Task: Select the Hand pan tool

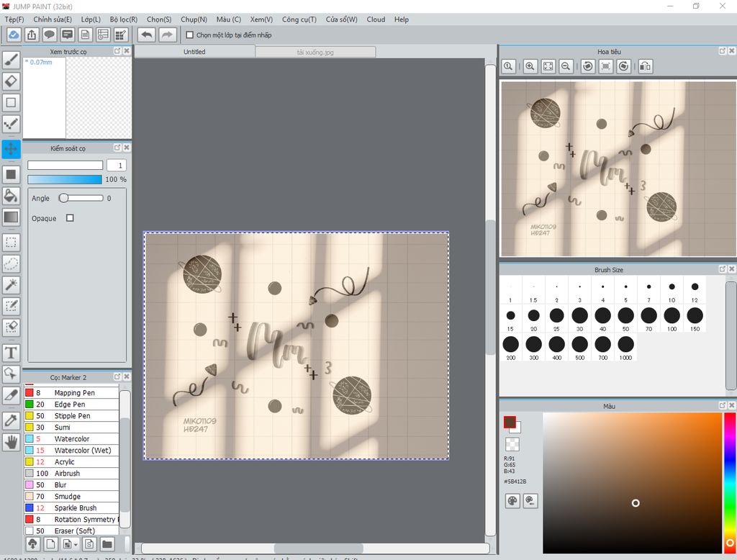Action: [12, 442]
